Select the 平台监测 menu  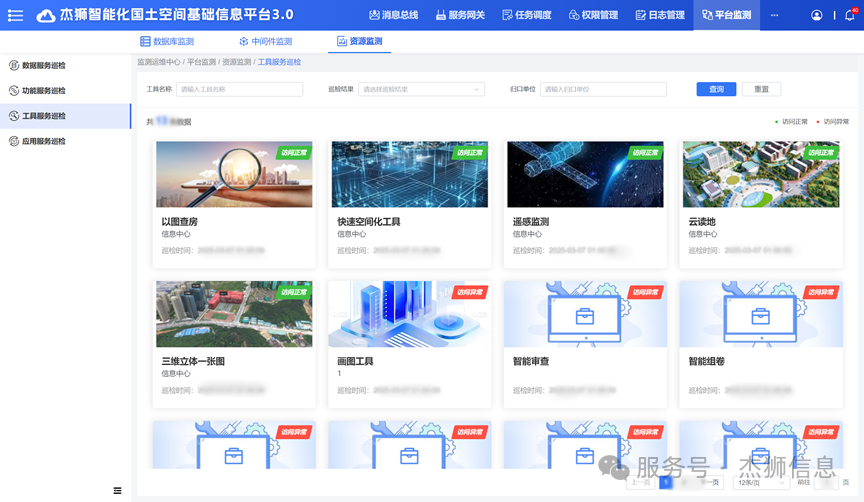(727, 15)
